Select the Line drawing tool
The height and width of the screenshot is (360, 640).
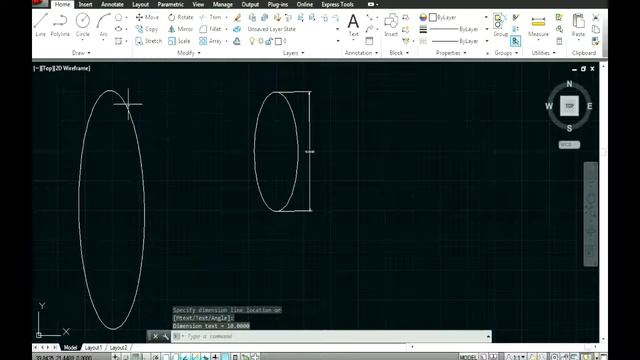pyautogui.click(x=41, y=24)
